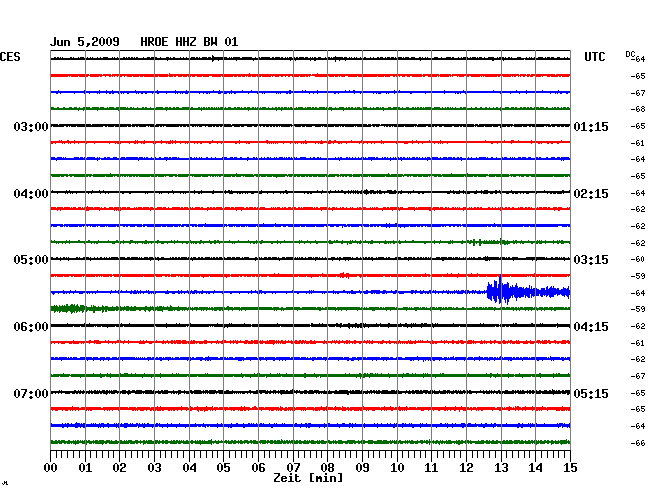This screenshot has width=650, height=494.
Task: Select minute tick label 03
Action: 154,467
